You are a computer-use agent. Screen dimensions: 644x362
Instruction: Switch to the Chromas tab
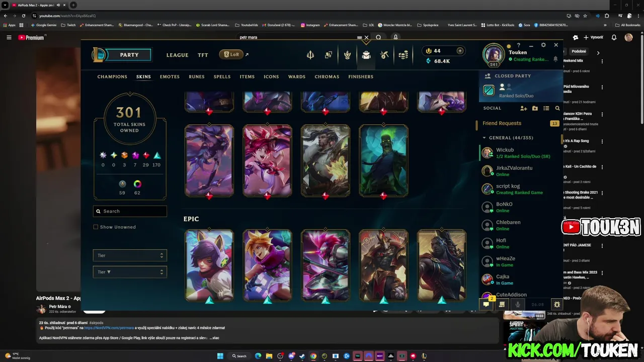pyautogui.click(x=327, y=76)
